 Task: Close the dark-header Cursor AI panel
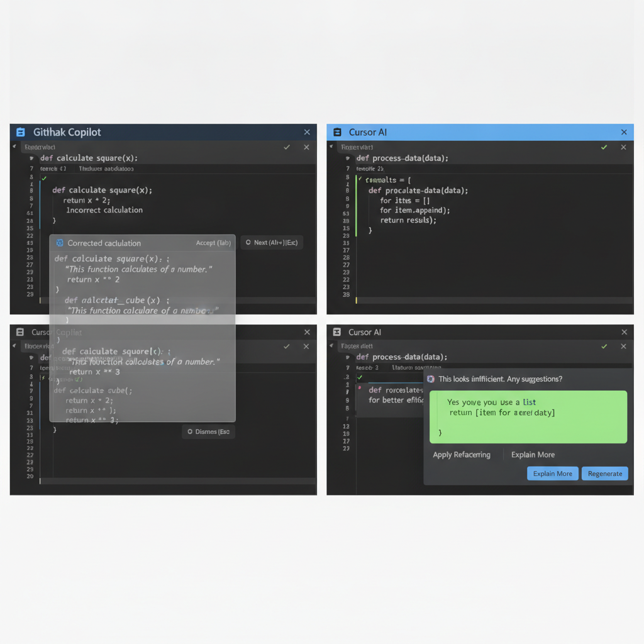coord(625,332)
